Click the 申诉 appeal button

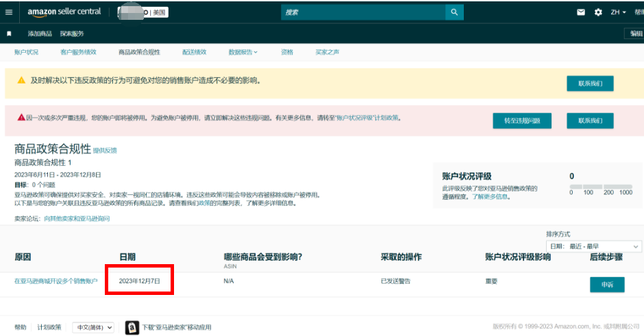pyautogui.click(x=607, y=285)
